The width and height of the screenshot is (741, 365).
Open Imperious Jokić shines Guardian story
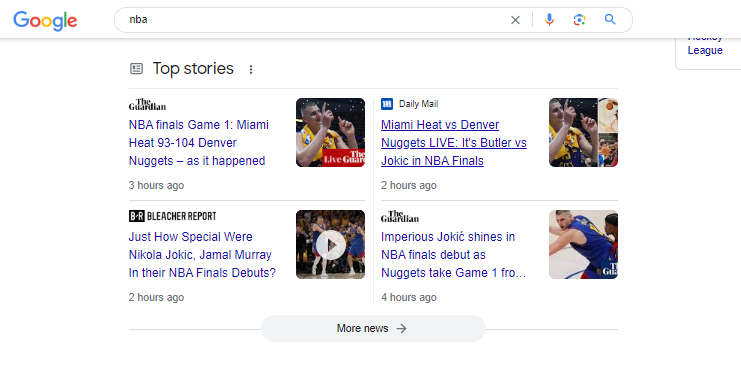click(x=453, y=255)
